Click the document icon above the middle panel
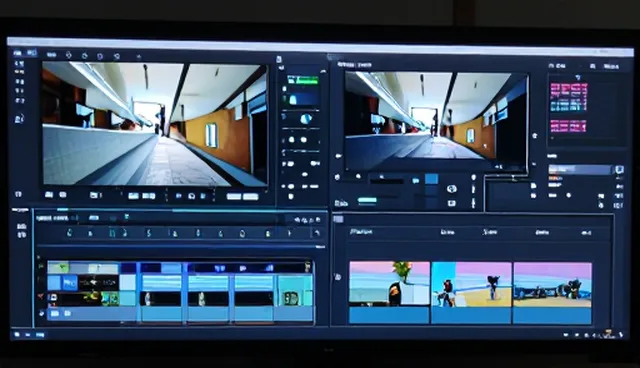 (x=279, y=60)
